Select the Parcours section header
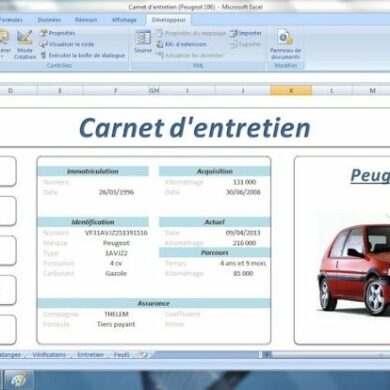This screenshot has width=390, height=390. pyautogui.click(x=215, y=253)
